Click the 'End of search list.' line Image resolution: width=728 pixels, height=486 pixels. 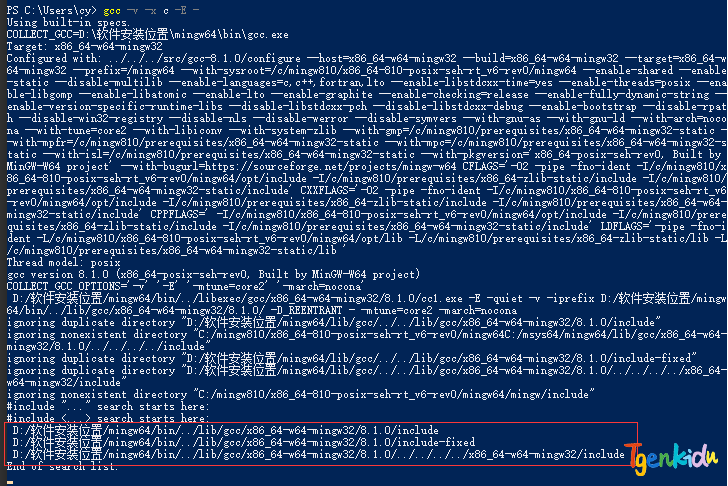(62, 466)
